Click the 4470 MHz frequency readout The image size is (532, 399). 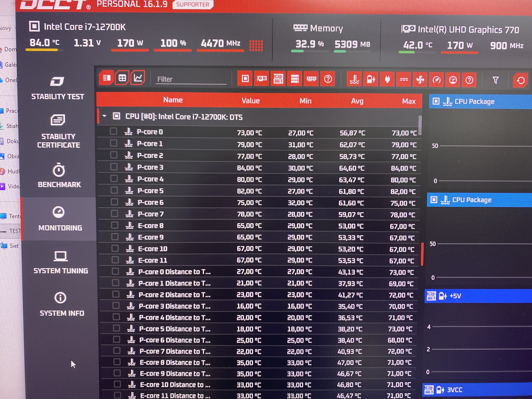pyautogui.click(x=220, y=43)
